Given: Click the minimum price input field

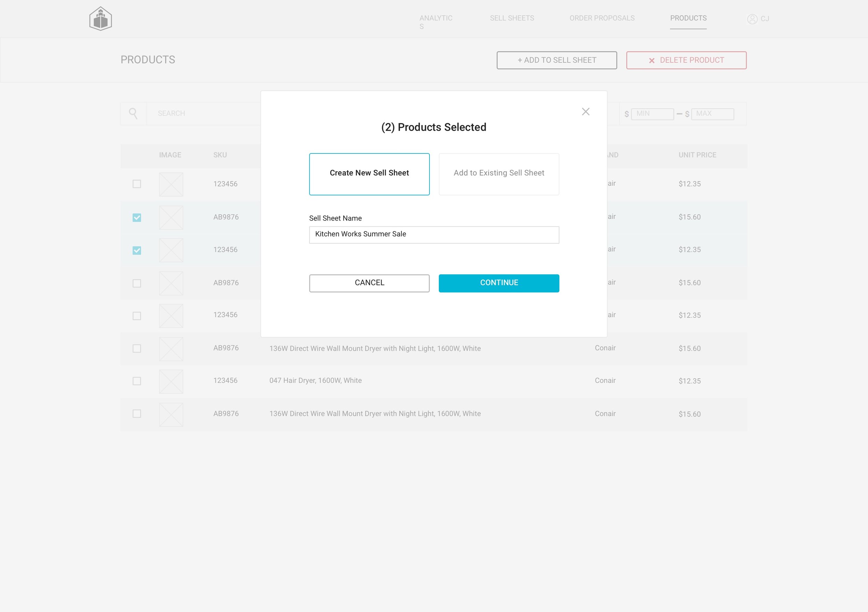Looking at the screenshot, I should [x=652, y=114].
